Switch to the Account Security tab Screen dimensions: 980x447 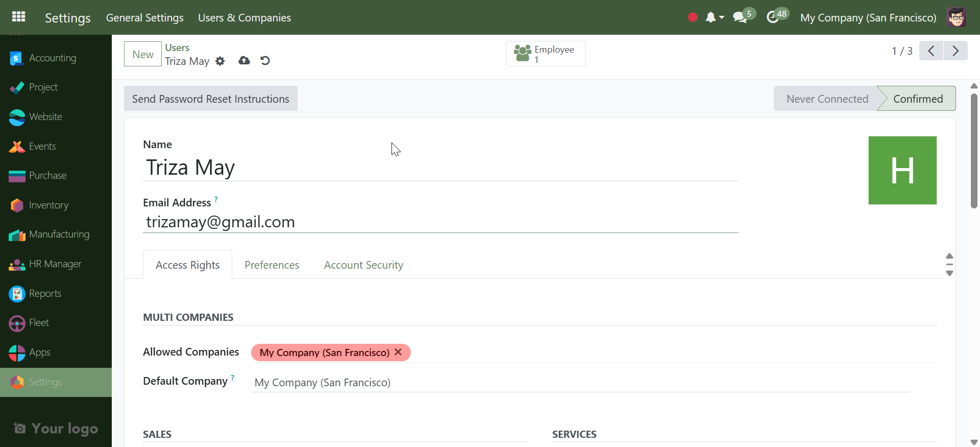click(363, 265)
